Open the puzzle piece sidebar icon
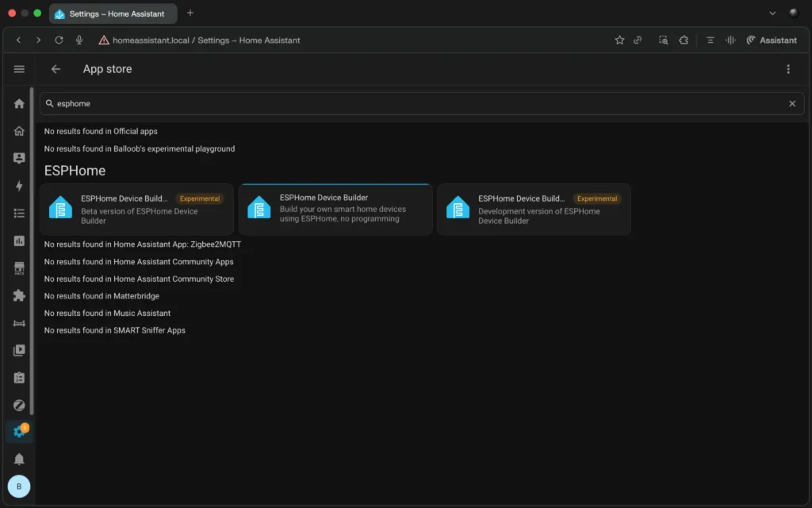Viewport: 812px width, 508px height. coord(19,295)
